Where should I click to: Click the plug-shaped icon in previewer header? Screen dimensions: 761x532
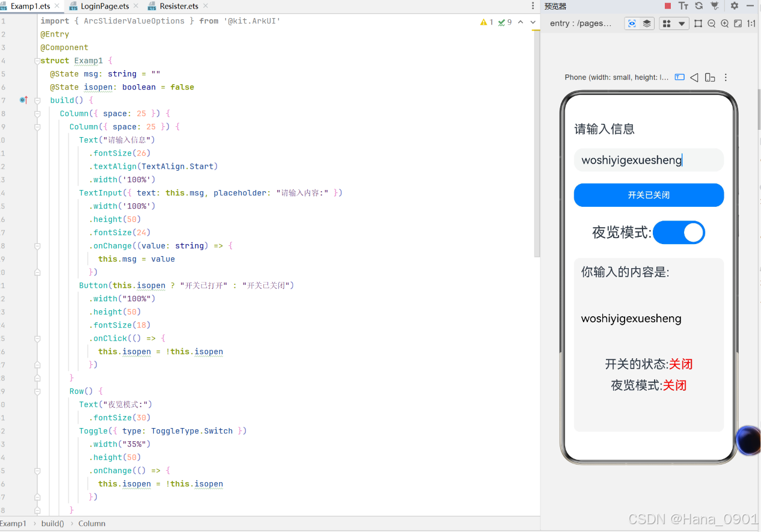coord(715,6)
